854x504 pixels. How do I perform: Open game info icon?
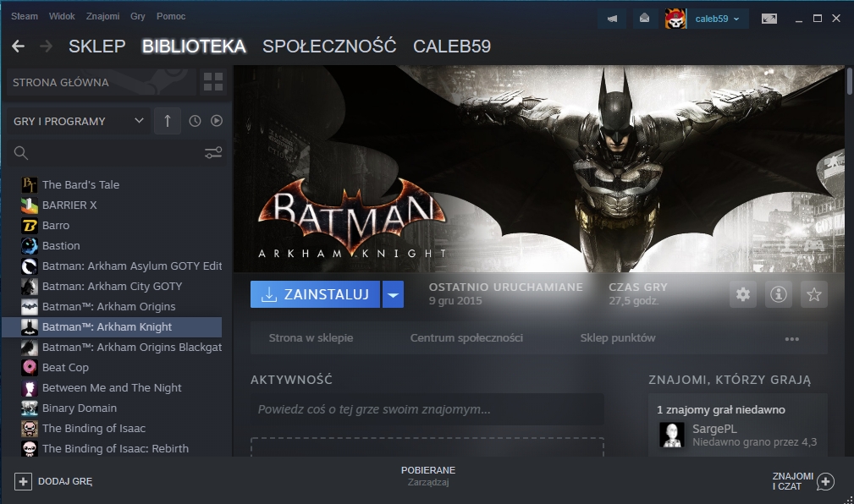779,294
